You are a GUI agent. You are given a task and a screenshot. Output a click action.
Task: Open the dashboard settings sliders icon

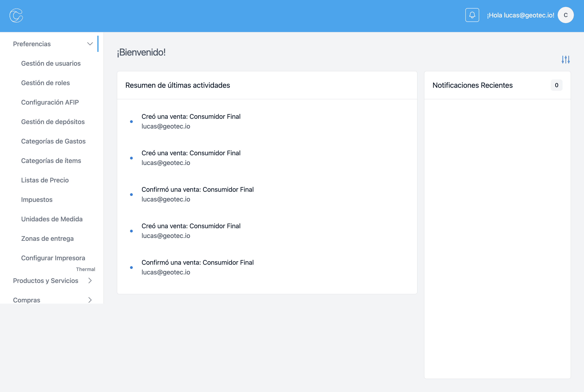(x=566, y=60)
